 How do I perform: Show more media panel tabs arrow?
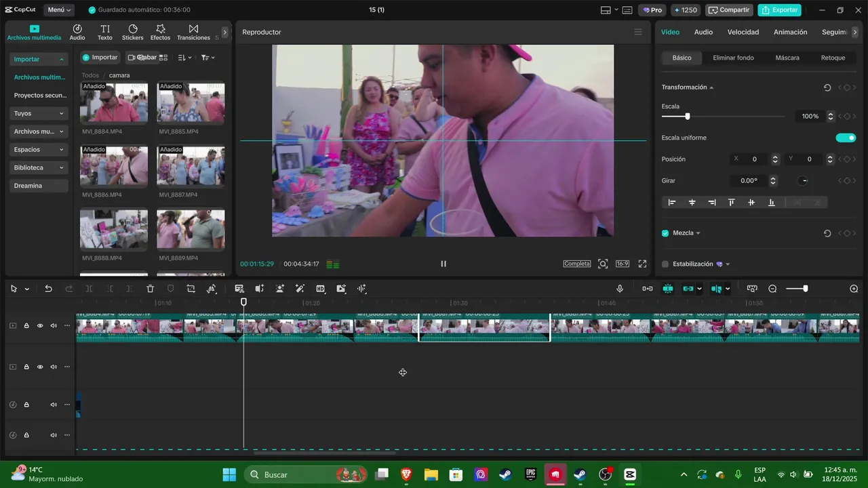point(224,32)
